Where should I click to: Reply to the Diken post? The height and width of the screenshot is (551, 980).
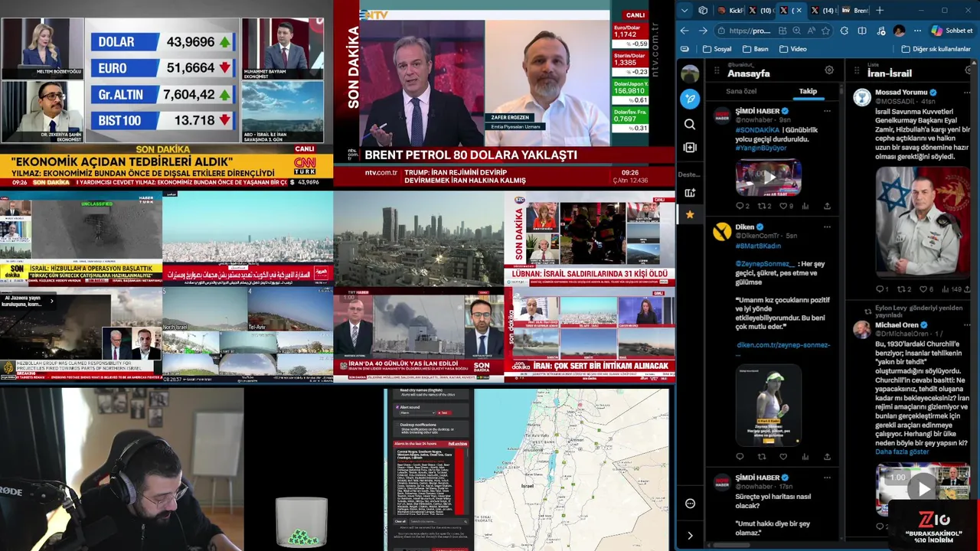[x=740, y=457]
